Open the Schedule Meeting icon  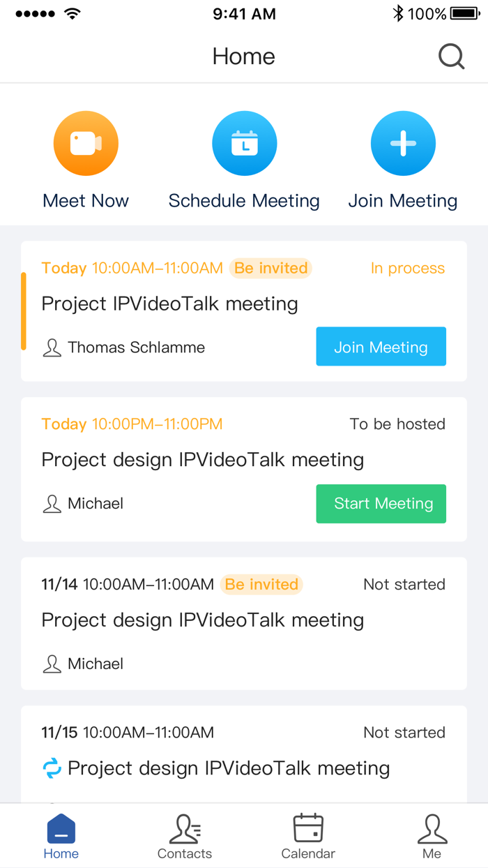coord(244,142)
